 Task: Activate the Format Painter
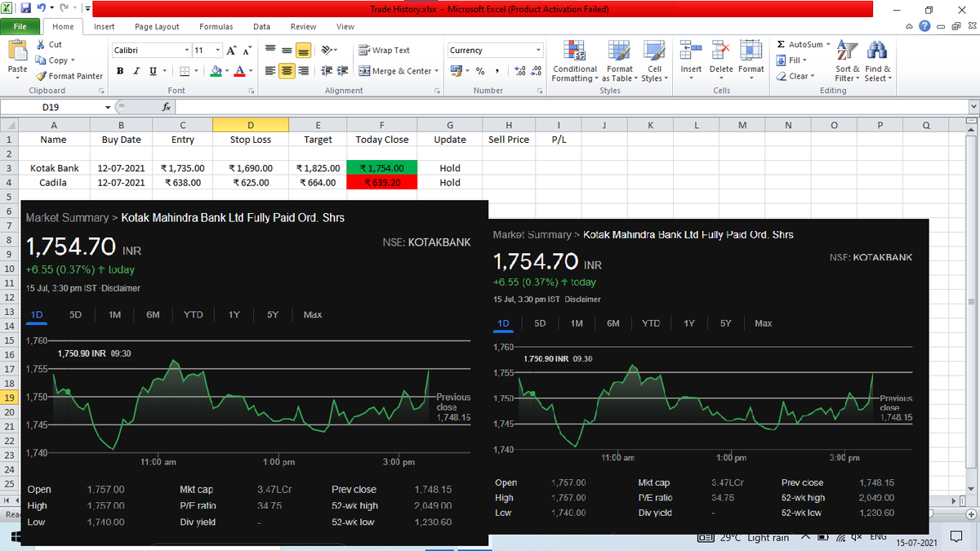click(69, 76)
